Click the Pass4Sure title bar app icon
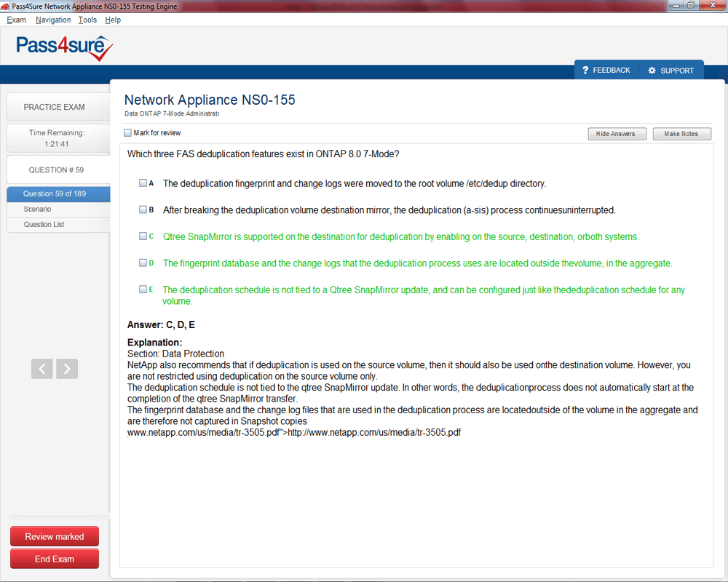 coord(5,7)
